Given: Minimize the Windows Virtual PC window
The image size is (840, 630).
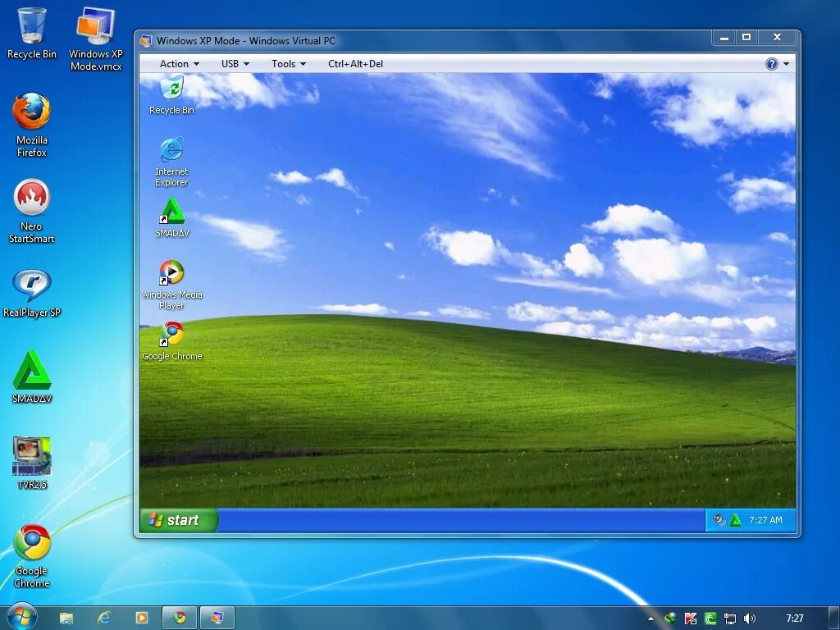Looking at the screenshot, I should 724,37.
